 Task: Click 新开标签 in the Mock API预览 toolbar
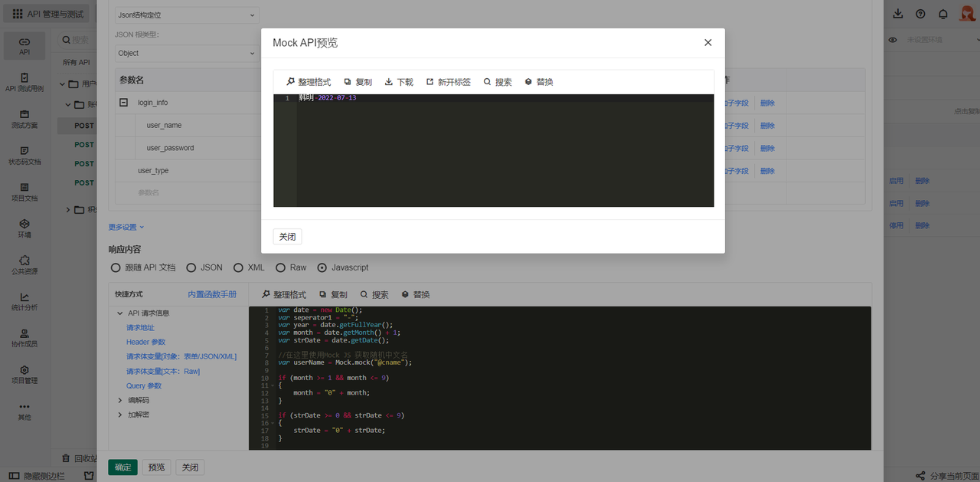click(x=449, y=82)
